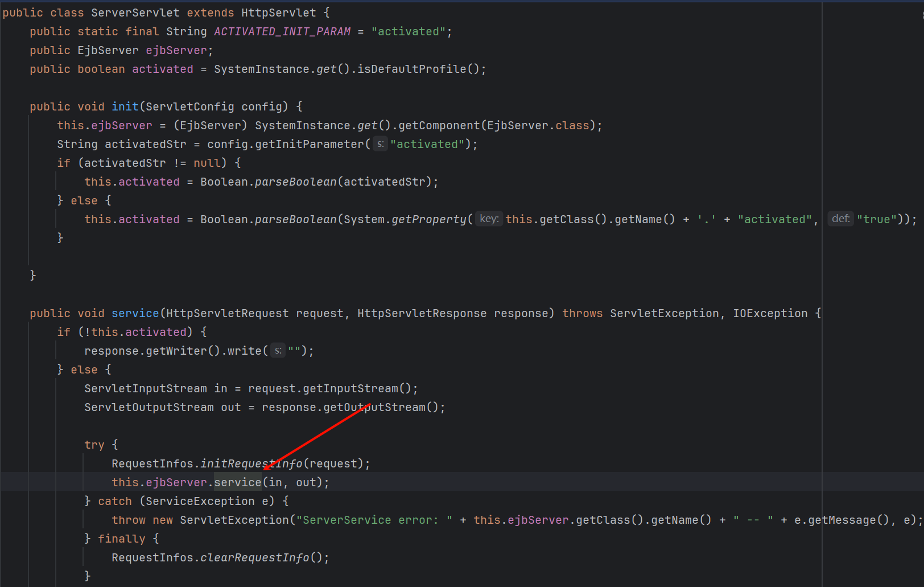Click the ServletOutputStream type name

pos(149,408)
